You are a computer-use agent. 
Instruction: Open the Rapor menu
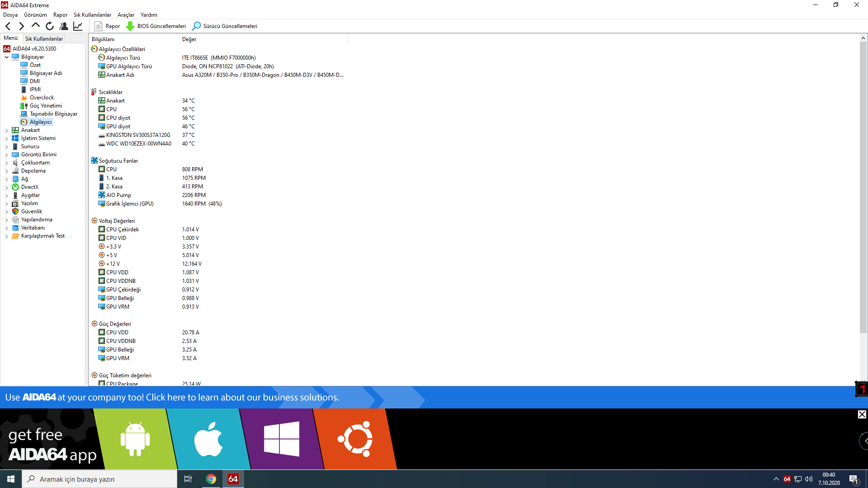click(x=60, y=15)
